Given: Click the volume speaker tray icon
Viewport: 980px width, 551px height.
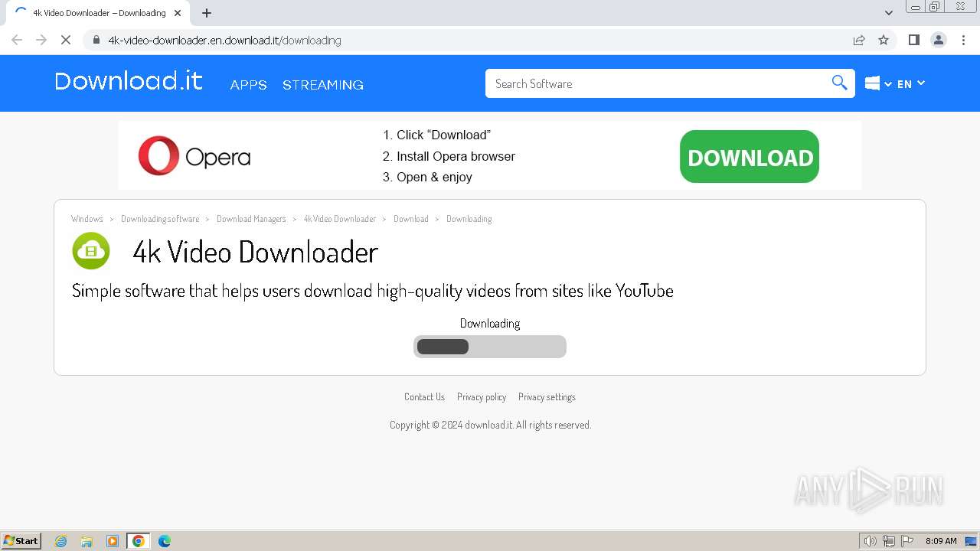Looking at the screenshot, I should [871, 541].
